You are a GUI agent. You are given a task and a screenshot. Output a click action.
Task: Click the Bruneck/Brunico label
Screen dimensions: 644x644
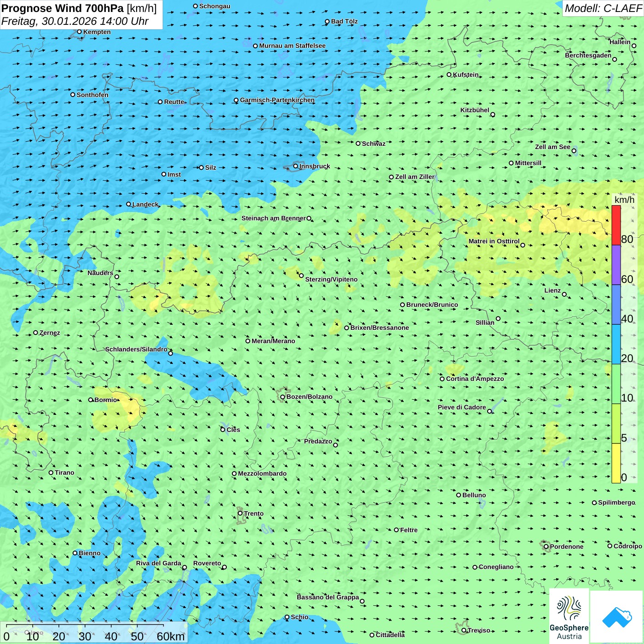(x=432, y=305)
